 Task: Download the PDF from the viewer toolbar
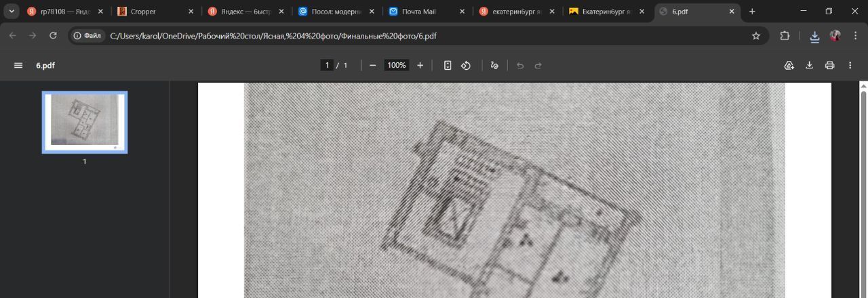click(x=809, y=65)
